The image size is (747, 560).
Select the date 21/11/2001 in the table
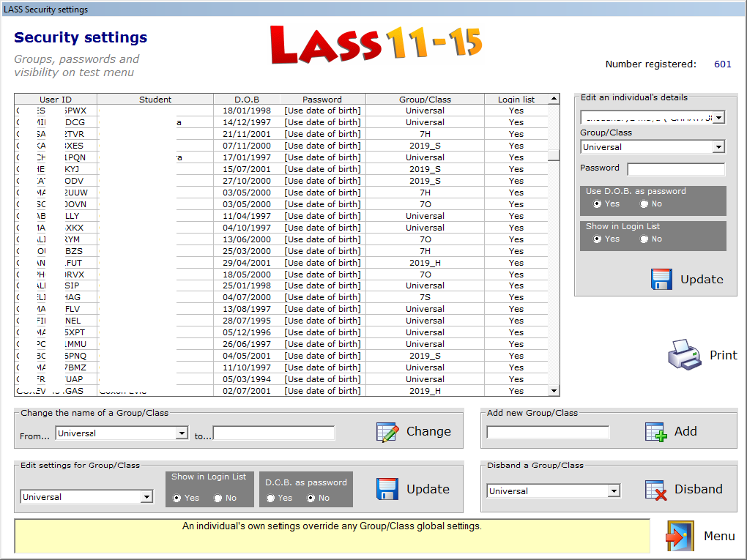(247, 134)
